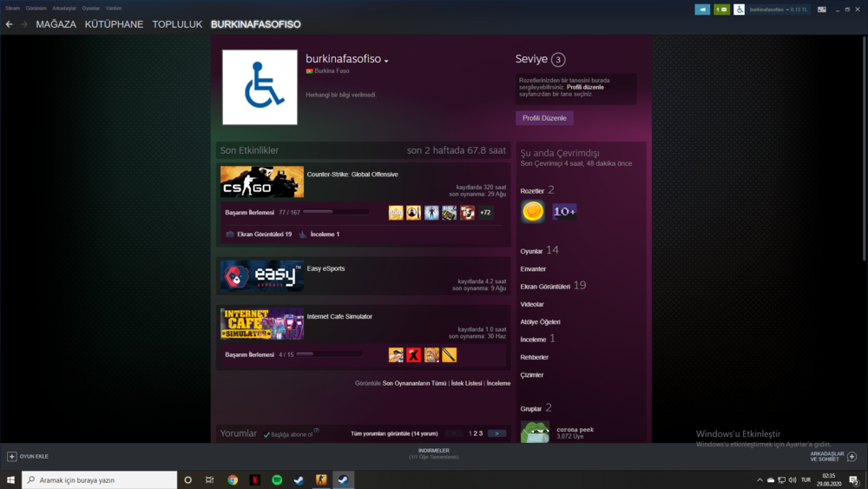
Task: Open the 10+ games badge
Action: 564,212
